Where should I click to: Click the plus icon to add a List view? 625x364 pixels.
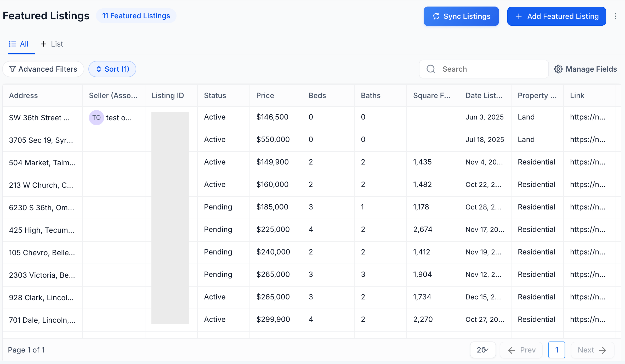tap(44, 44)
